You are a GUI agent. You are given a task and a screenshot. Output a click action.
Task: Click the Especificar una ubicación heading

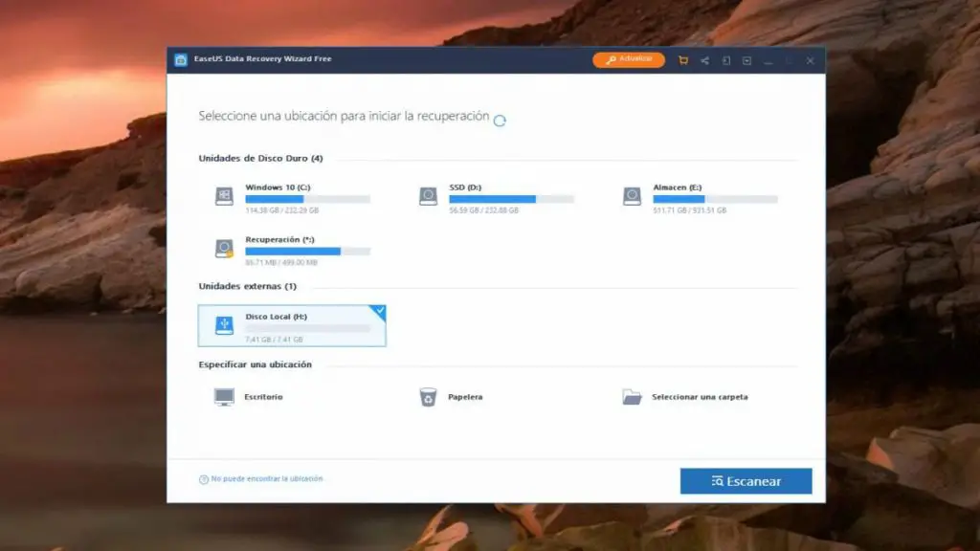[x=255, y=364]
